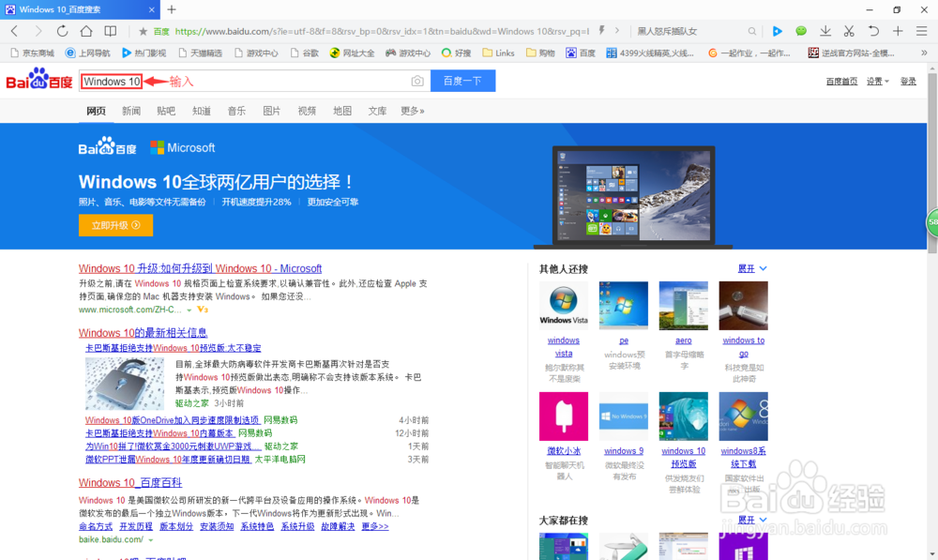Switch to the 新闻 tab

point(131,111)
